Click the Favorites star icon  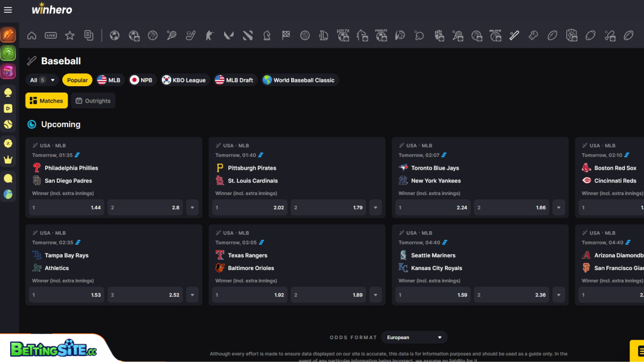click(x=70, y=35)
